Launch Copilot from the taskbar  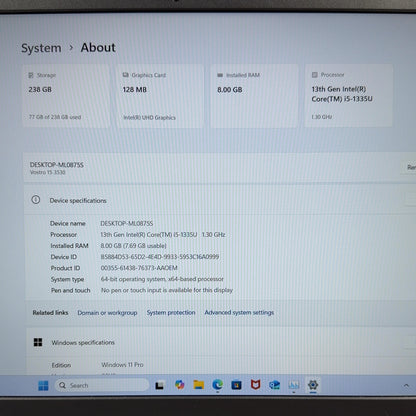179,385
